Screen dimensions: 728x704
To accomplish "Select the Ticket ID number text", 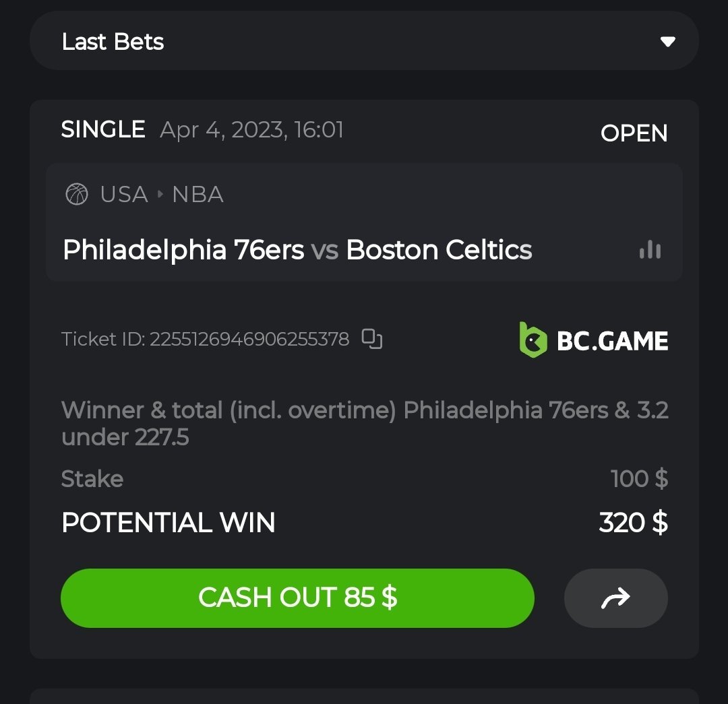I will click(249, 339).
